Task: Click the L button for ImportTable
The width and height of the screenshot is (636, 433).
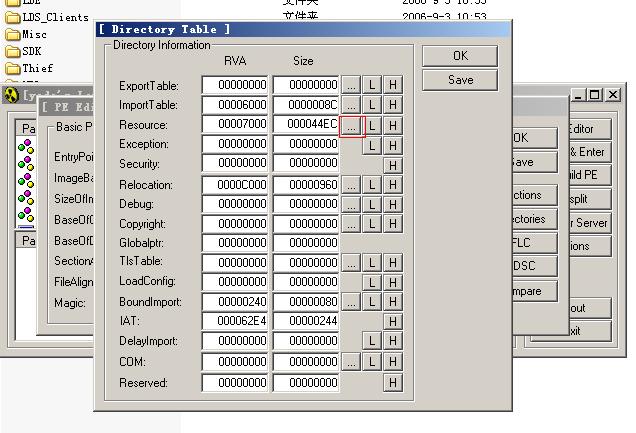Action: coord(372,105)
